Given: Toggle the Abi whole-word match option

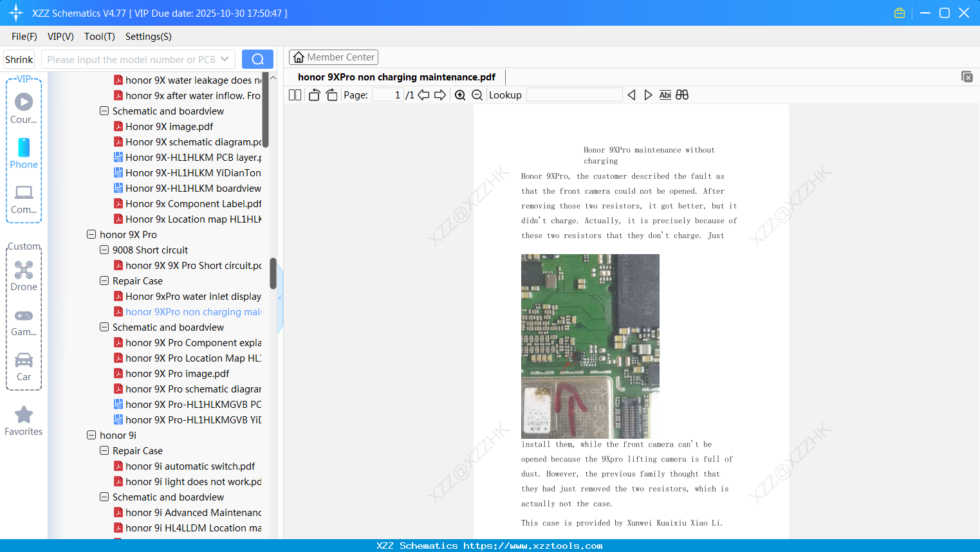Looking at the screenshot, I should [x=665, y=95].
